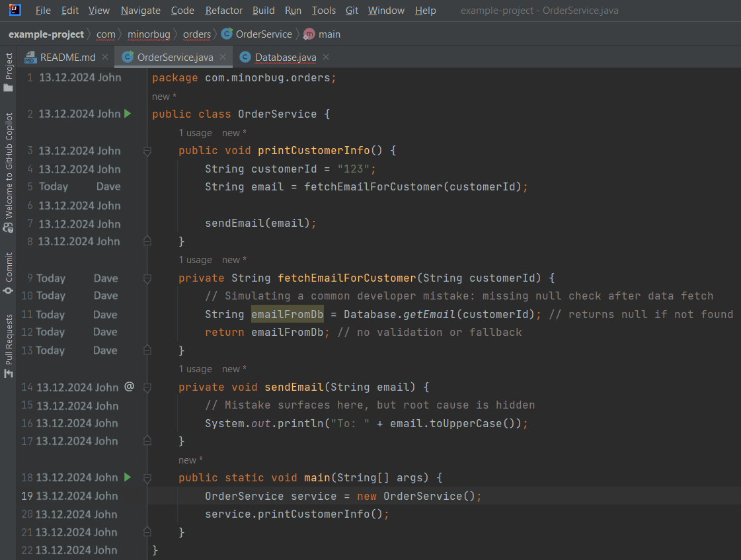Switch to the Database.java tab

pos(285,58)
